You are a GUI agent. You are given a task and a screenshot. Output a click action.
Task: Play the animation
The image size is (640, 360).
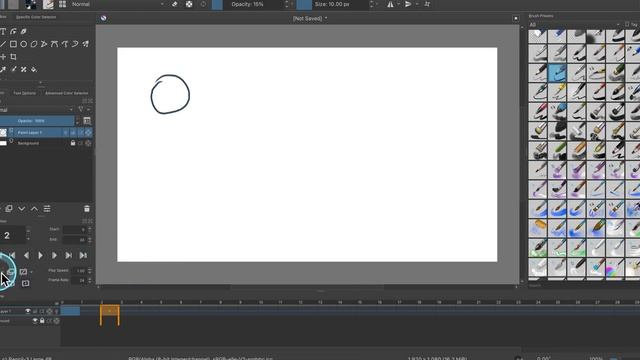(40, 256)
